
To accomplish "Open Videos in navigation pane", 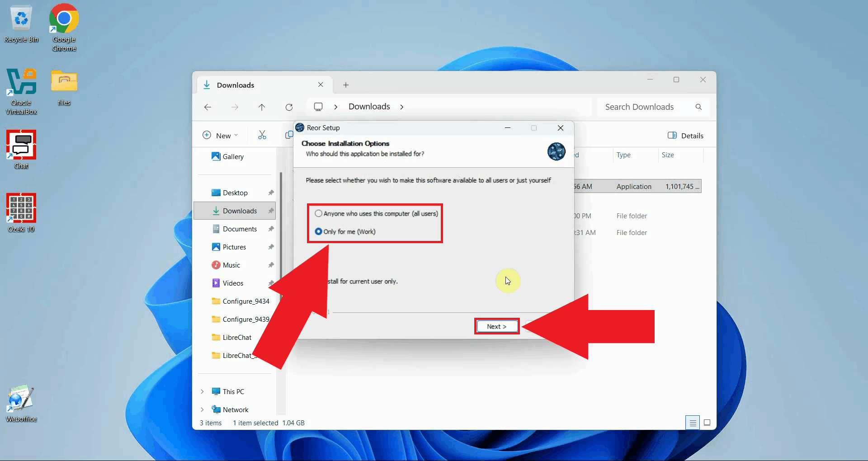I will click(227, 283).
